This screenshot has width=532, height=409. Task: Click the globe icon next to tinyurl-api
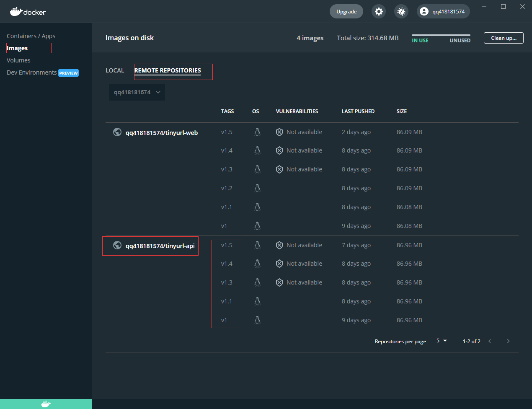tap(117, 245)
